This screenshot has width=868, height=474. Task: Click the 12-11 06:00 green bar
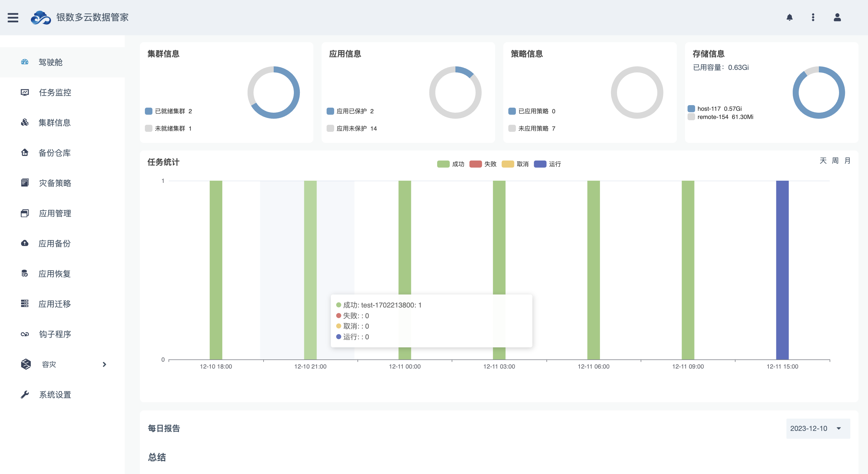[x=593, y=270]
